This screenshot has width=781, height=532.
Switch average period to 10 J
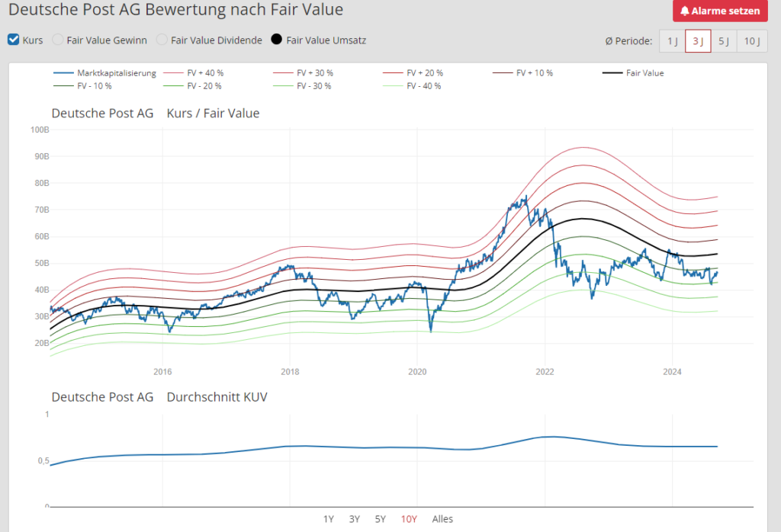pos(751,40)
